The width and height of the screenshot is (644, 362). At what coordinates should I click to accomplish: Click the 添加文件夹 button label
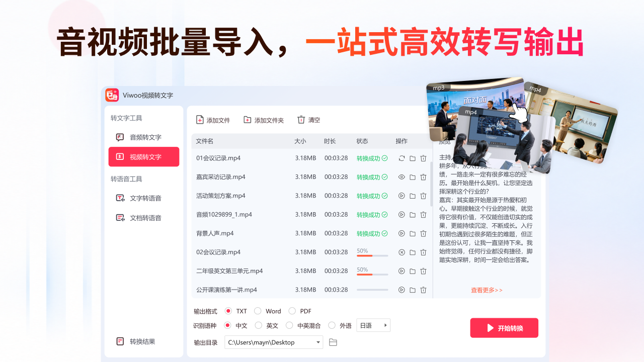269,120
